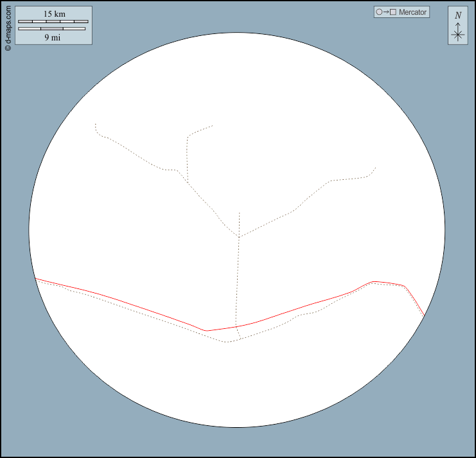476x458 pixels.
Task: Click the 9 mi scale label
Action: tap(53, 37)
